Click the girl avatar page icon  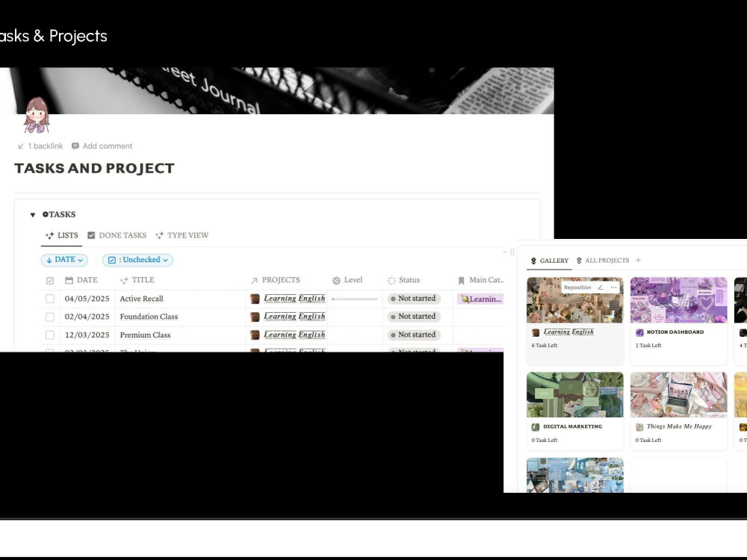pos(37,115)
